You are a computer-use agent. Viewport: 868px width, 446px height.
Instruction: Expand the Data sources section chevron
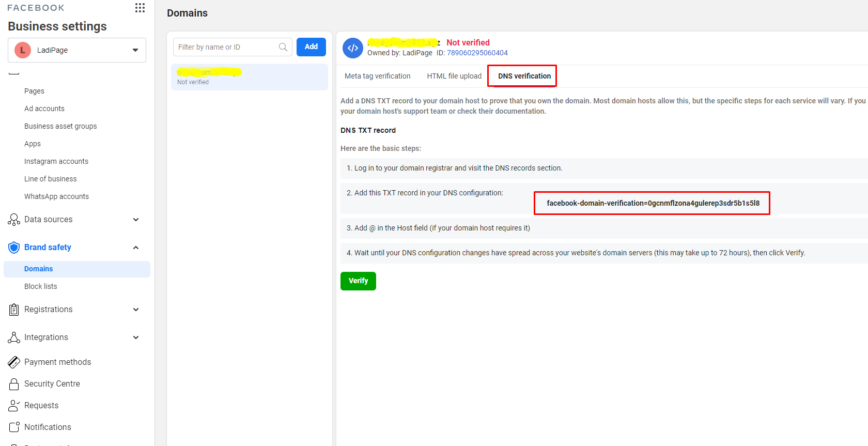coord(136,220)
